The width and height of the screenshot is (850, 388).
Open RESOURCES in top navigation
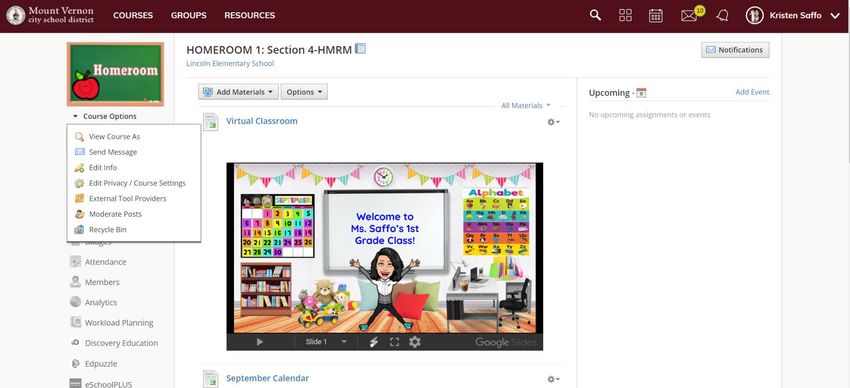pyautogui.click(x=249, y=16)
